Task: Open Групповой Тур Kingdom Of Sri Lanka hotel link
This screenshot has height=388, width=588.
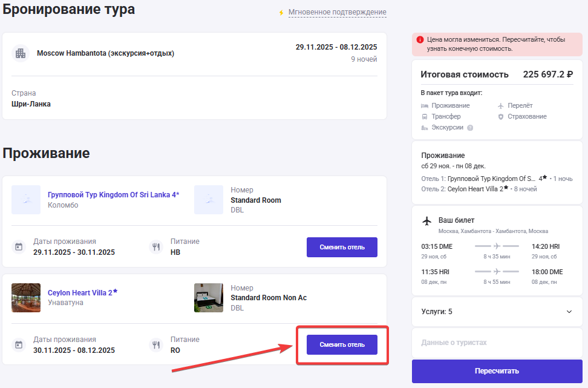Action: 113,195
